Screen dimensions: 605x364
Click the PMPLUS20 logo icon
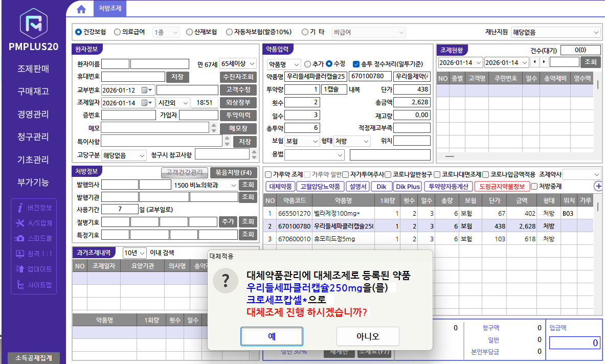click(x=34, y=25)
